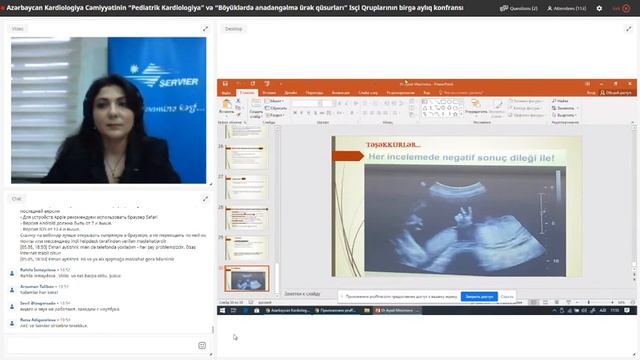
Task: Open emoji picker in chat input
Action: pos(202,345)
